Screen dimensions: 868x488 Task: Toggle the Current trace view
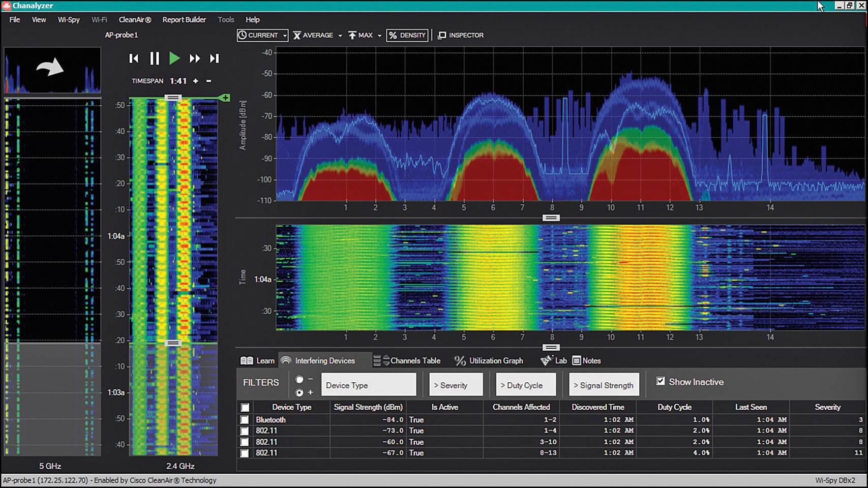[x=258, y=35]
